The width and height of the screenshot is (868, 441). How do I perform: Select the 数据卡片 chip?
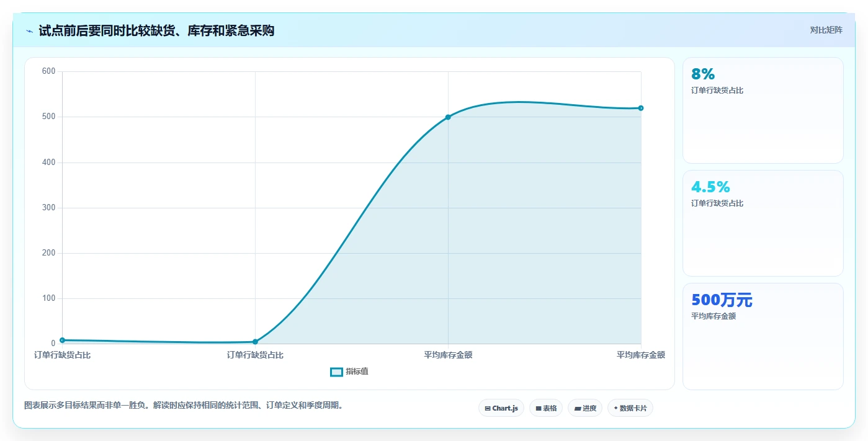click(630, 408)
